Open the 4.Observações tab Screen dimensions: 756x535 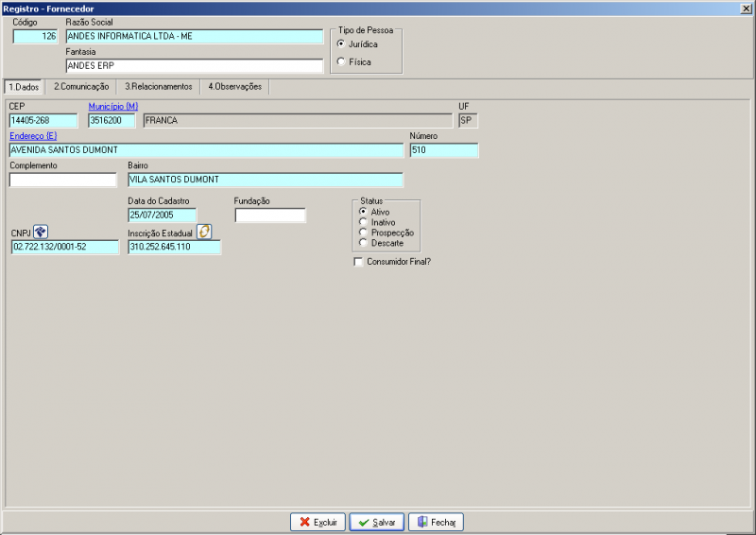[x=234, y=86]
